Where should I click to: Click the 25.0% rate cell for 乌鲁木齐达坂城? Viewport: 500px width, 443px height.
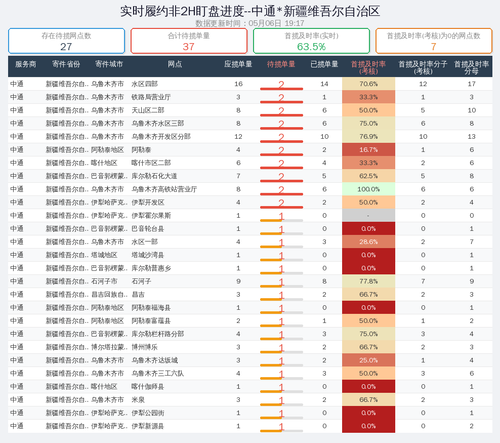coord(368,360)
